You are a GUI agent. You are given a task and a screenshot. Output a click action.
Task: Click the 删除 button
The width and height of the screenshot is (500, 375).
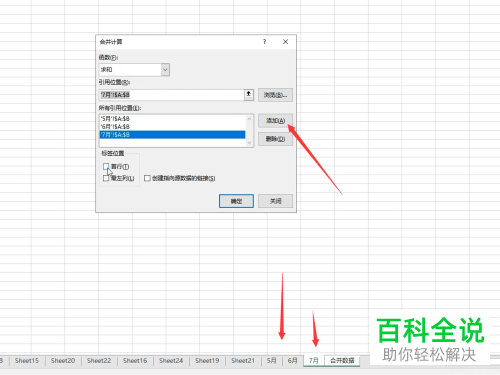pyautogui.click(x=275, y=139)
